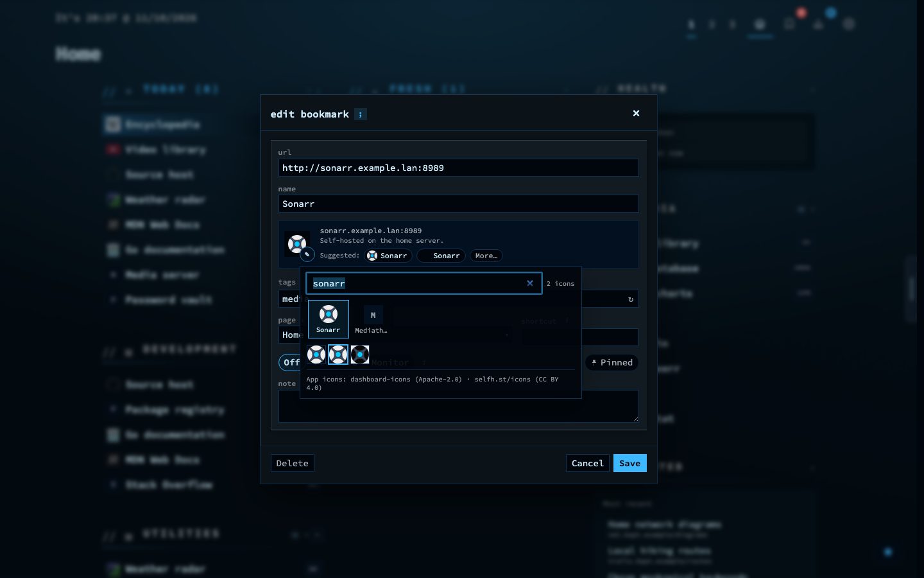The image size is (924, 578).
Task: Choose the first suggested Sonarr chip with the logo
Action: point(388,256)
